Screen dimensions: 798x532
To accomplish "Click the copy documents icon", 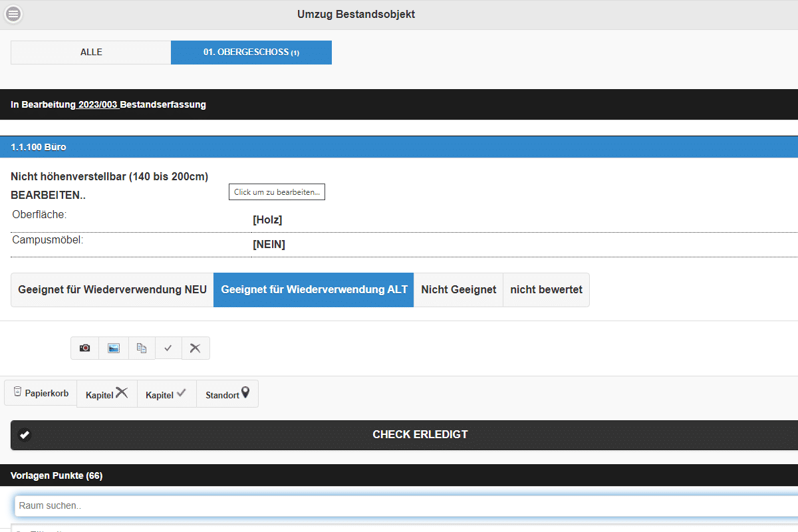I will pos(142,348).
